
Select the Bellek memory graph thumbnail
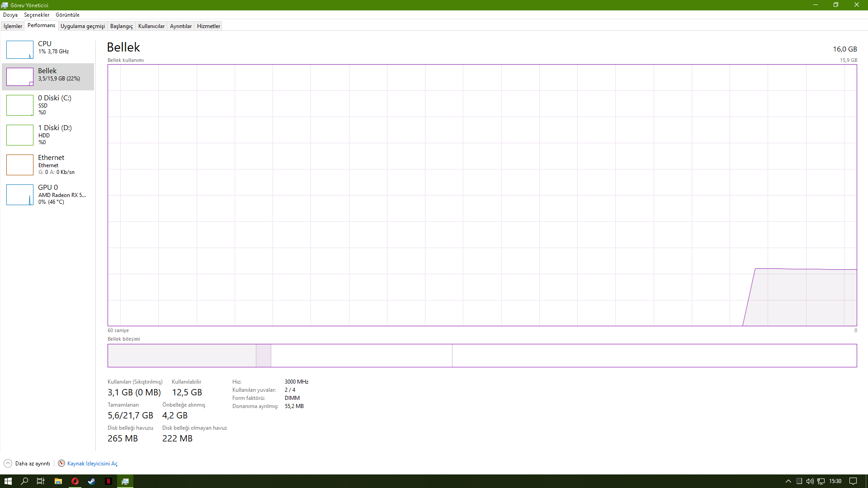tap(20, 77)
